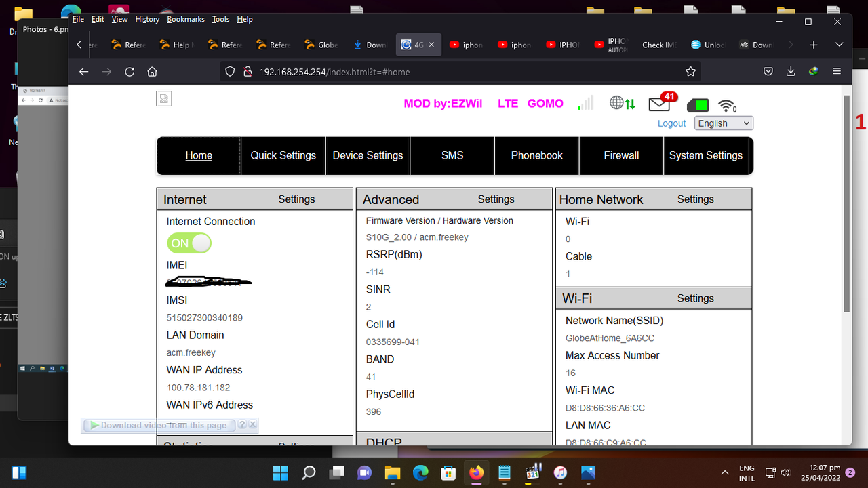
Task: Click the Logout link
Action: click(671, 123)
